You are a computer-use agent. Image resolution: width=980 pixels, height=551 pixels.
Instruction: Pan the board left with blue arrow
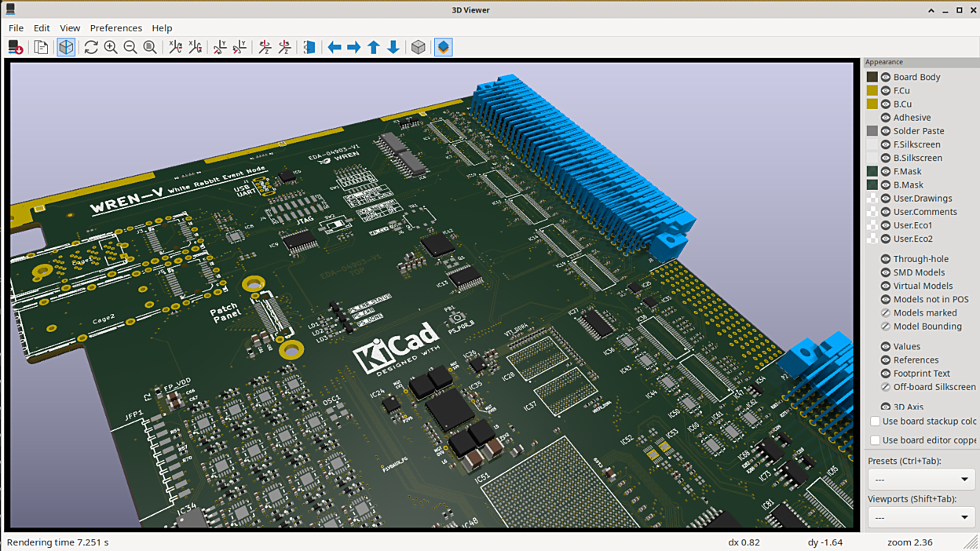(x=335, y=47)
